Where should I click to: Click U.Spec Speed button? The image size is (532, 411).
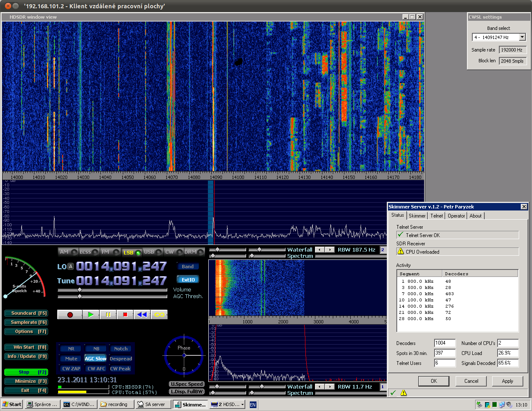187,384
